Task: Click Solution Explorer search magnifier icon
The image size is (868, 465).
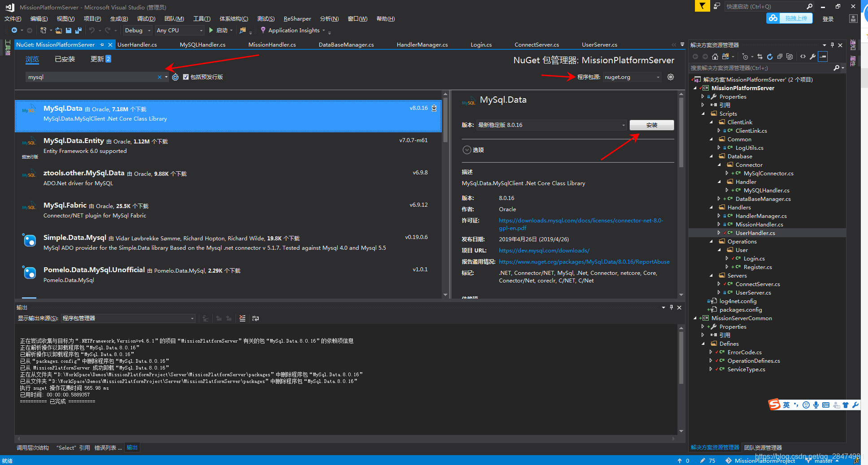Action: [x=836, y=68]
